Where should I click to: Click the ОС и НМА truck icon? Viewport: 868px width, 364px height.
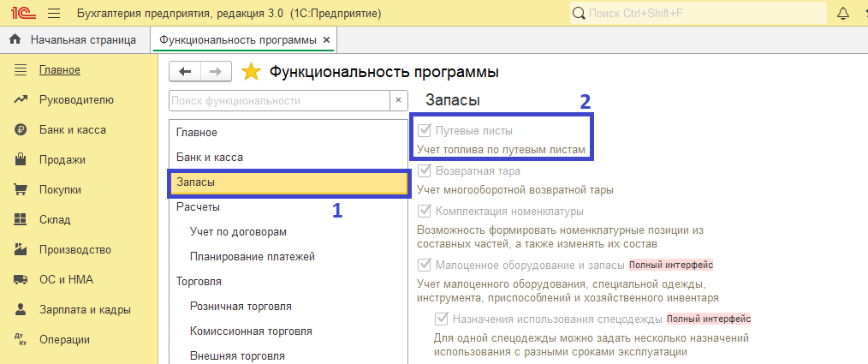[21, 280]
